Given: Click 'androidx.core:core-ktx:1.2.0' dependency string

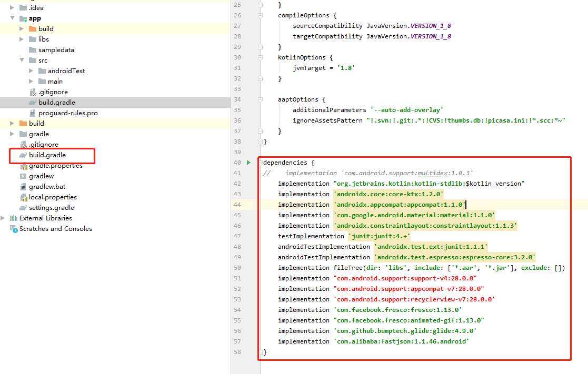Looking at the screenshot, I should [388, 194].
